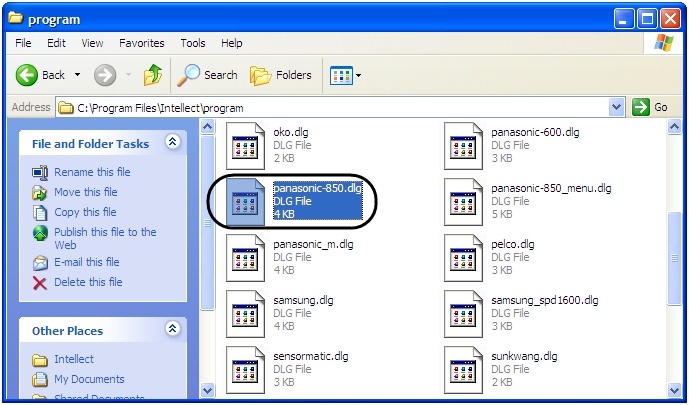Click the oko.dlg file name
The width and height of the screenshot is (689, 405).
[291, 132]
